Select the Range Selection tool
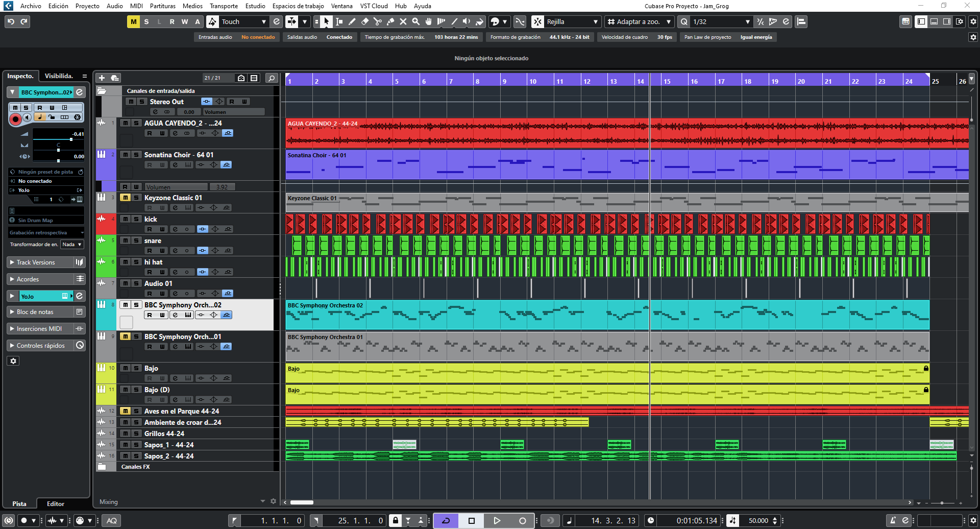 pos(339,21)
